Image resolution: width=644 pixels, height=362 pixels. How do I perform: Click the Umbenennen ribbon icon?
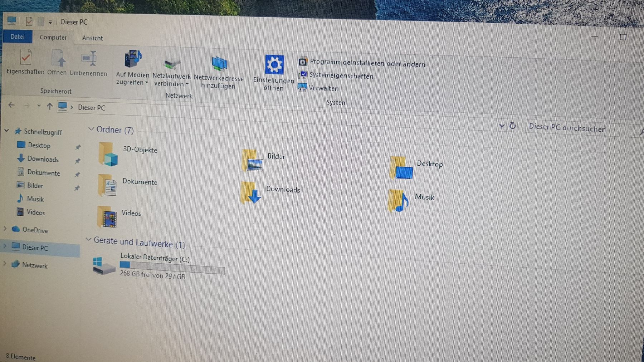tap(89, 58)
